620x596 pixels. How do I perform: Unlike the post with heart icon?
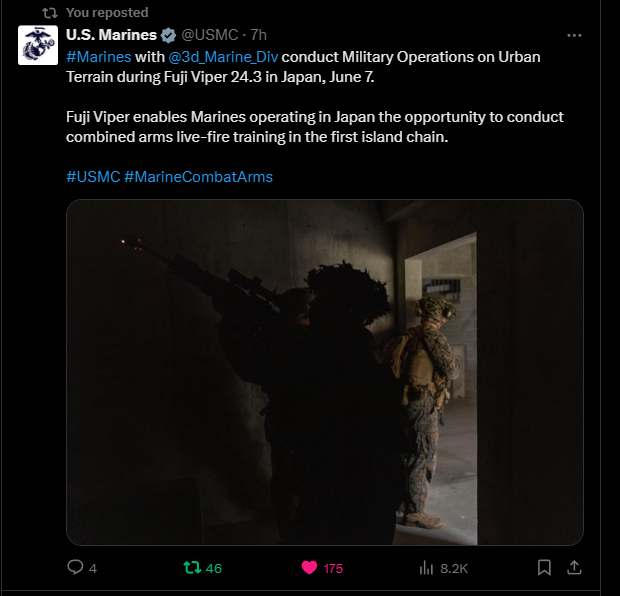[309, 568]
